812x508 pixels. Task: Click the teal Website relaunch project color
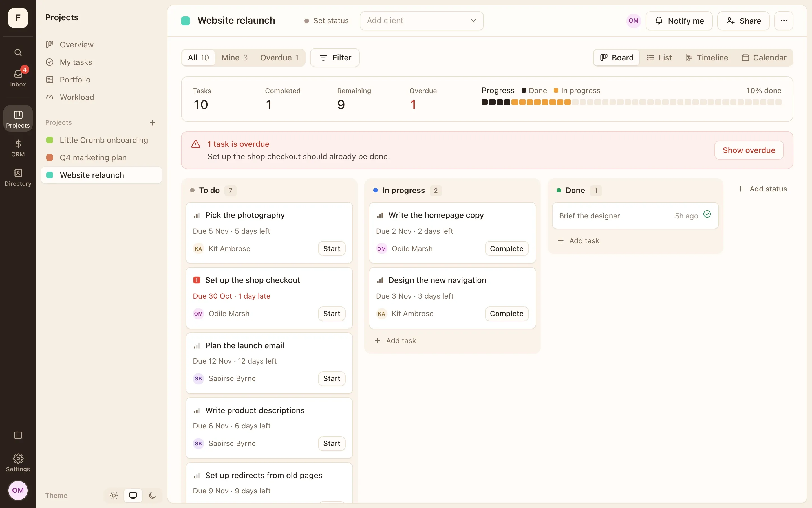point(185,21)
